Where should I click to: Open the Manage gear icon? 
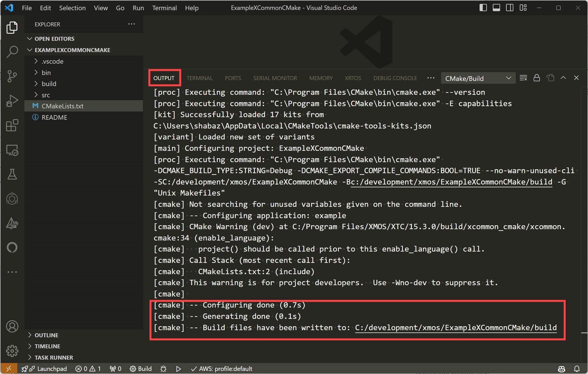click(x=12, y=350)
